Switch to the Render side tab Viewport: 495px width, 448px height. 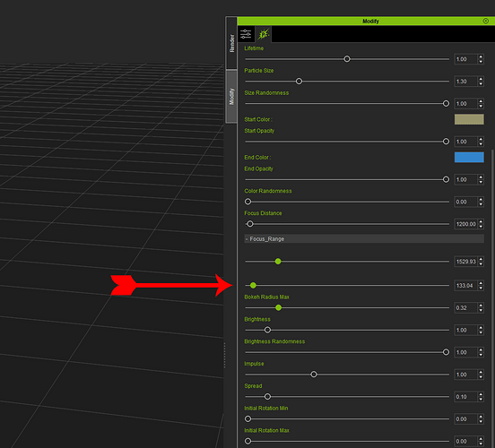coord(231,43)
